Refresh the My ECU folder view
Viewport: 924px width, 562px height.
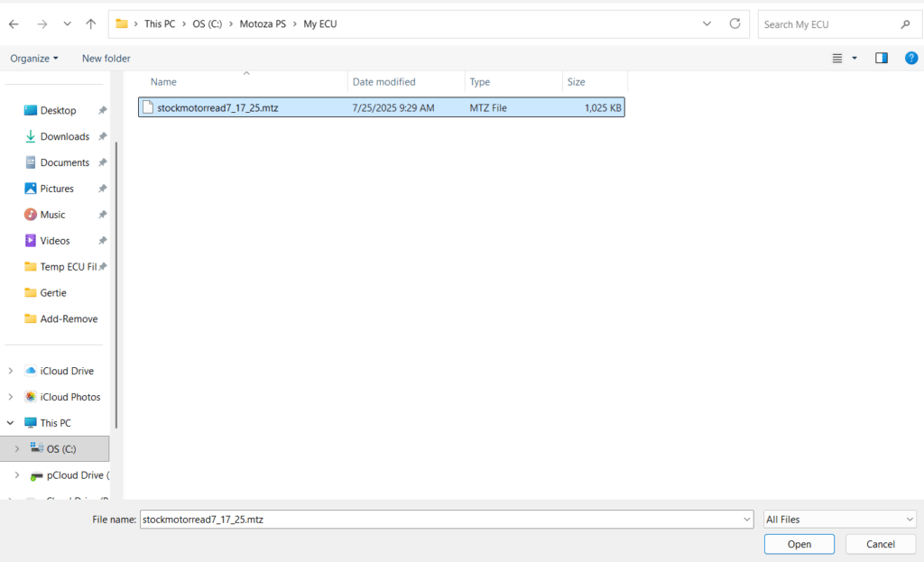click(x=735, y=24)
